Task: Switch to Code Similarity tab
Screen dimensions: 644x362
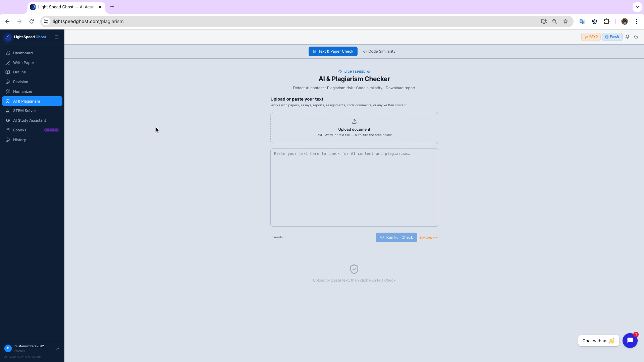Action: tap(379, 51)
